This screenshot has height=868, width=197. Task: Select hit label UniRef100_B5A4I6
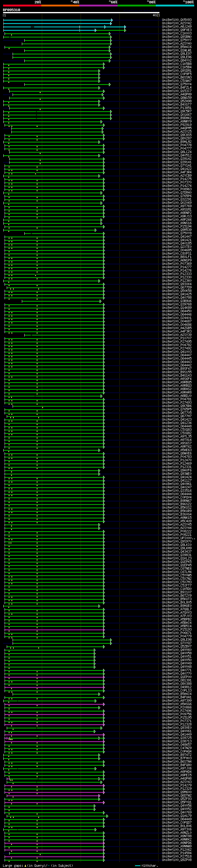(x=177, y=47)
